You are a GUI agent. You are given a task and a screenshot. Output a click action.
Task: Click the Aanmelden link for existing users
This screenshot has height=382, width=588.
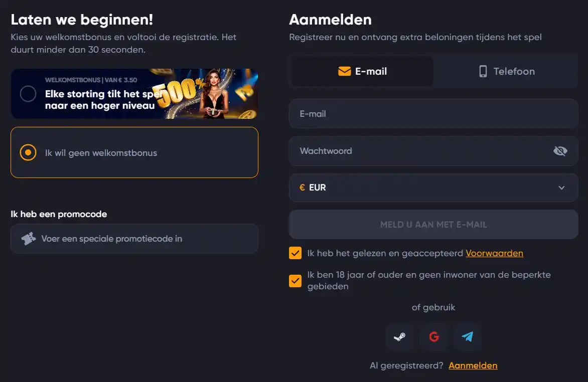coord(473,365)
